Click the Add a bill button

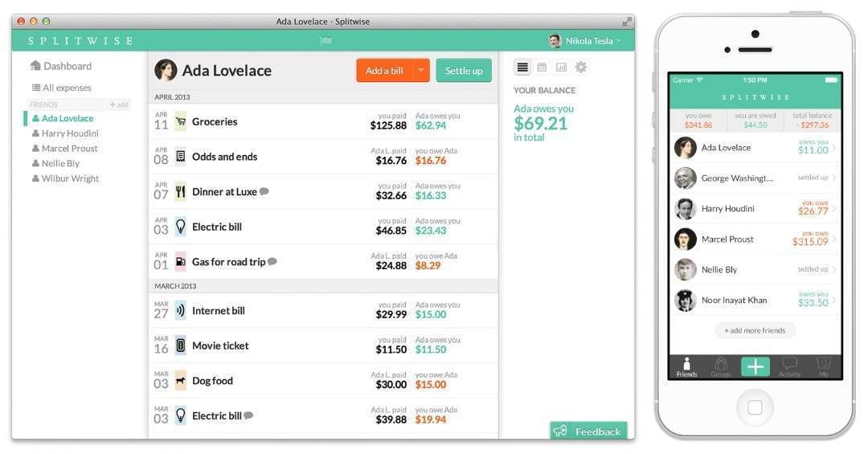click(x=384, y=71)
